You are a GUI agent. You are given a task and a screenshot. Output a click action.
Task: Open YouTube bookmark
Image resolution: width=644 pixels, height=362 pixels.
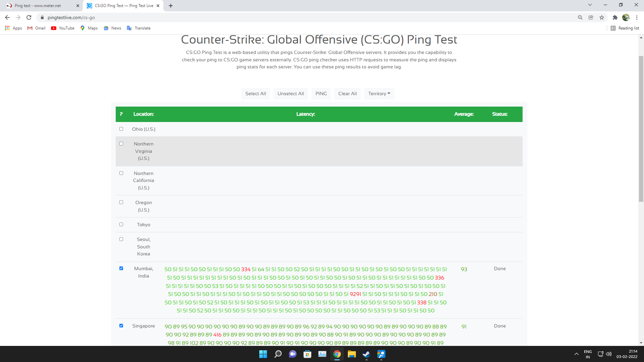pyautogui.click(x=63, y=28)
